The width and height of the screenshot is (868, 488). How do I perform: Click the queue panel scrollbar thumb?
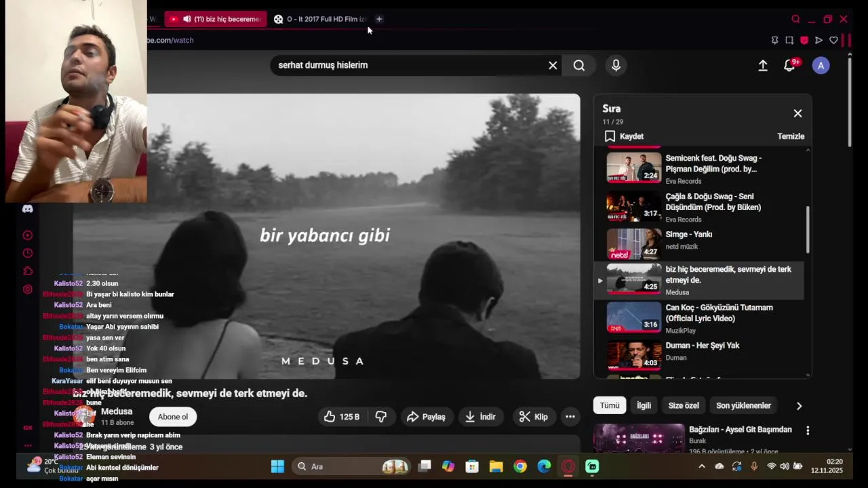click(x=807, y=229)
